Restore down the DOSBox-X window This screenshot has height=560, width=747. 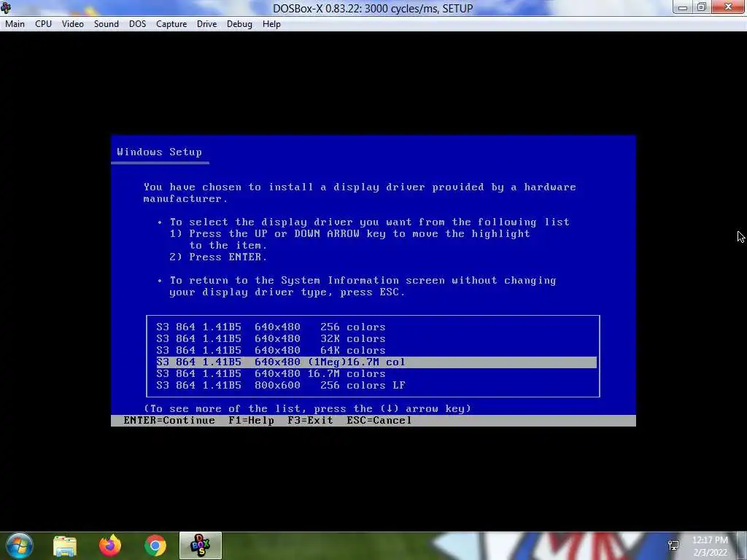point(702,7)
